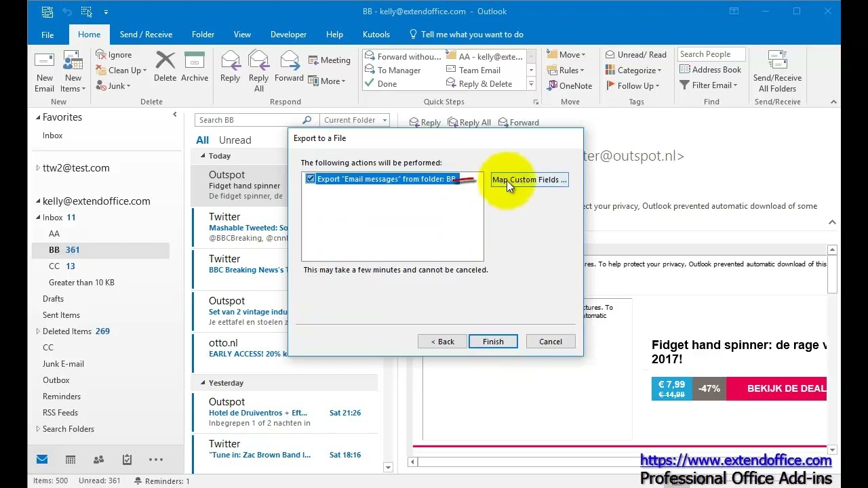Open the Address Book
The height and width of the screenshot is (488, 868).
710,70
